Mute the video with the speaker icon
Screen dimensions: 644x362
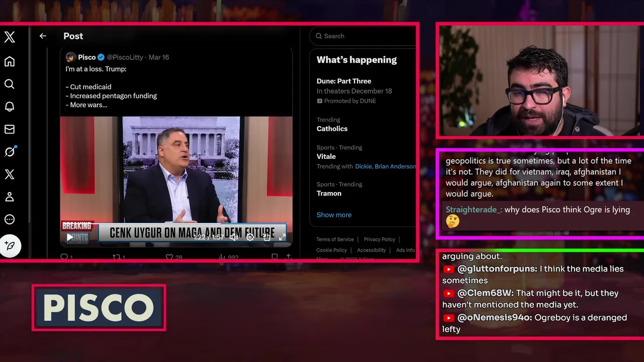pyautogui.click(x=234, y=237)
